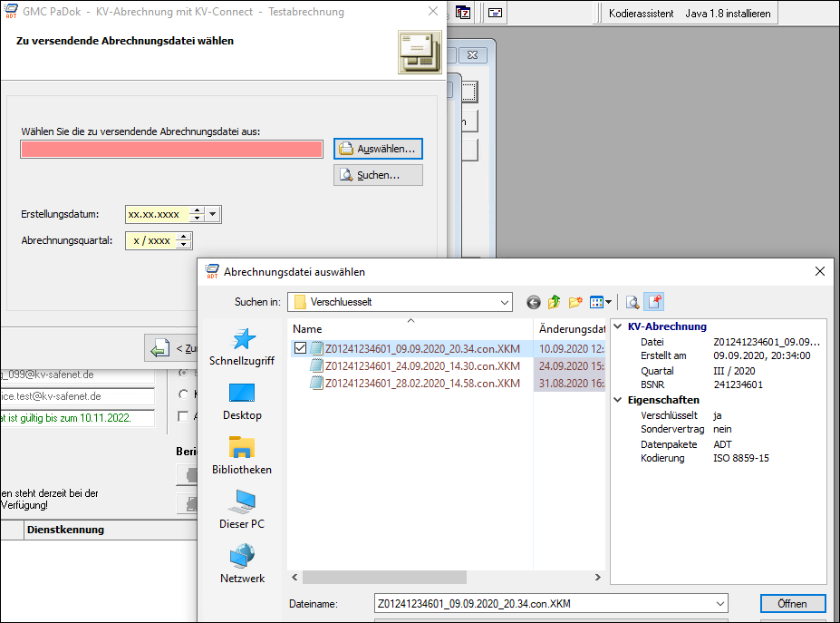
Task: Navigate up one folder level
Action: pyautogui.click(x=554, y=302)
